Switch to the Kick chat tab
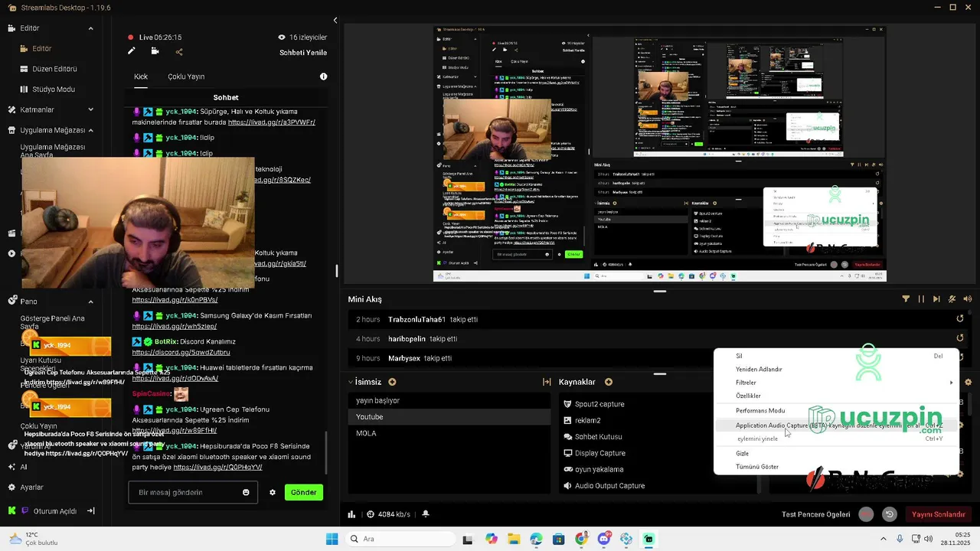The image size is (980, 551). [x=141, y=77]
